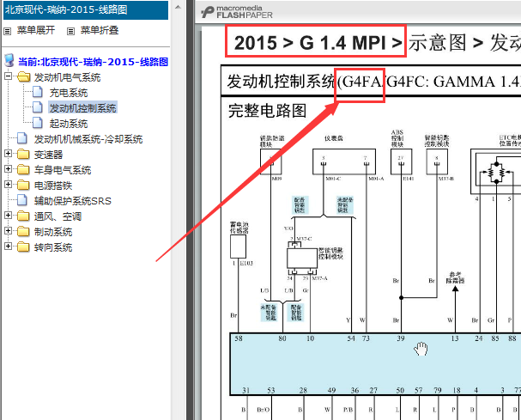Click the folder icon for 通风、空调
Image resolution: width=521 pixels, height=420 pixels.
(x=23, y=216)
